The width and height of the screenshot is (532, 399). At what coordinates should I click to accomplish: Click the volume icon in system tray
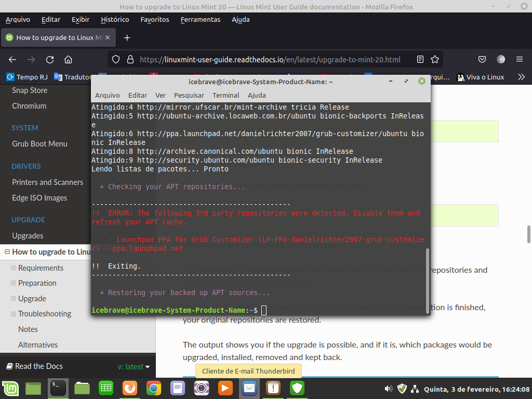pos(388,389)
